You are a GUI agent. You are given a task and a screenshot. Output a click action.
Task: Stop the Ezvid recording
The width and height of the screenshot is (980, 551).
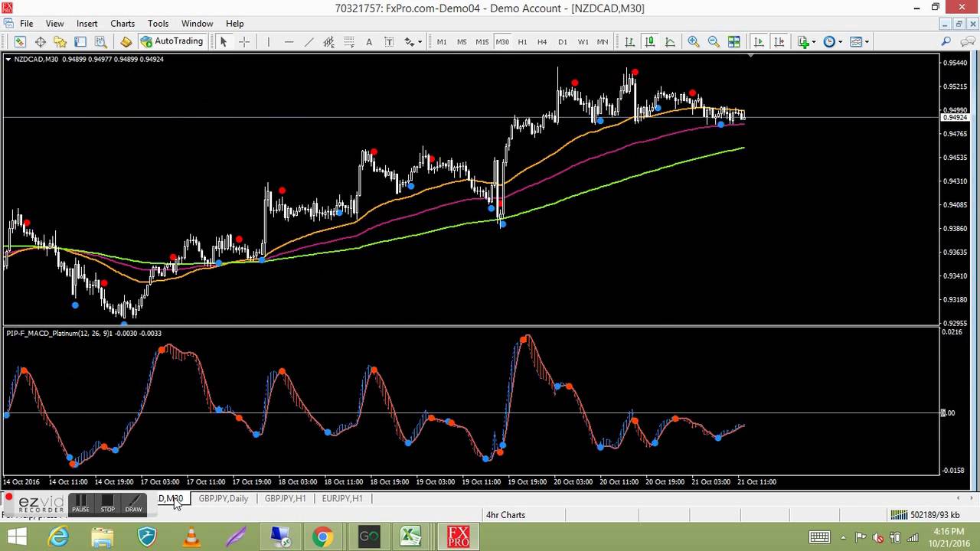[x=107, y=504]
